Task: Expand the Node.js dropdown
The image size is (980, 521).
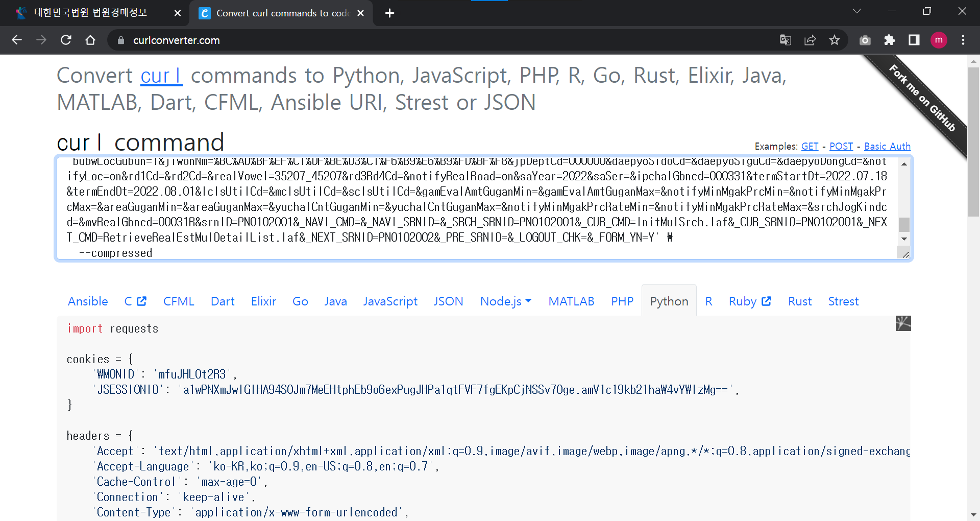Action: (x=506, y=301)
